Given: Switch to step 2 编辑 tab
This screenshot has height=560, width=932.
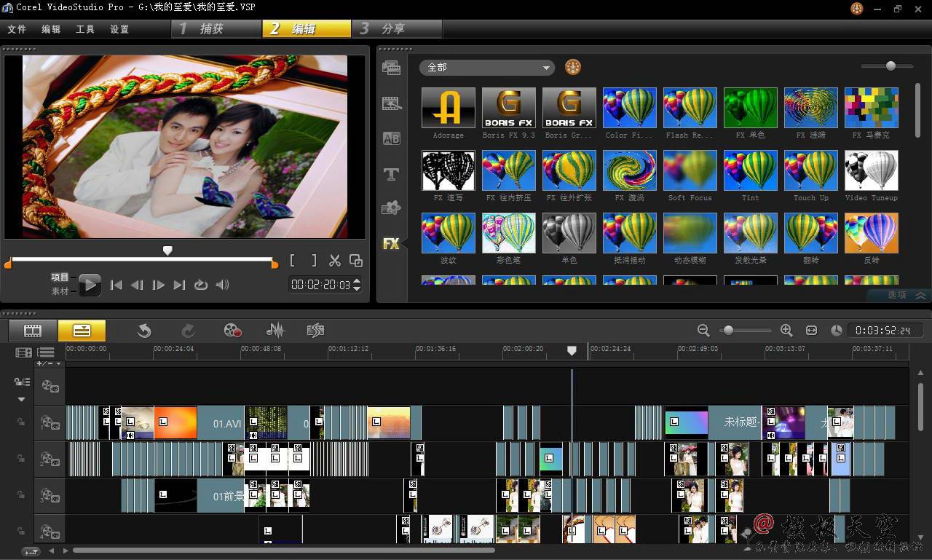Looking at the screenshot, I should [x=307, y=28].
